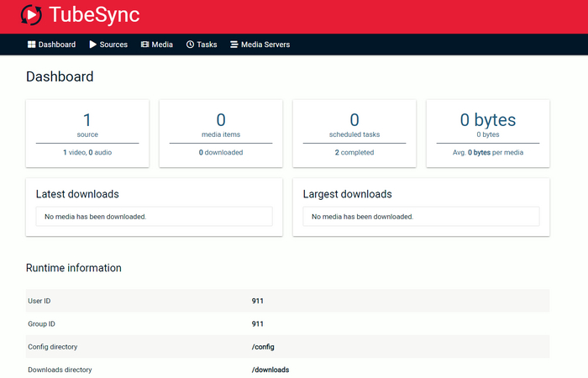Click the TubeSync circular arrows logo
This screenshot has height=378, width=588.
click(x=31, y=15)
